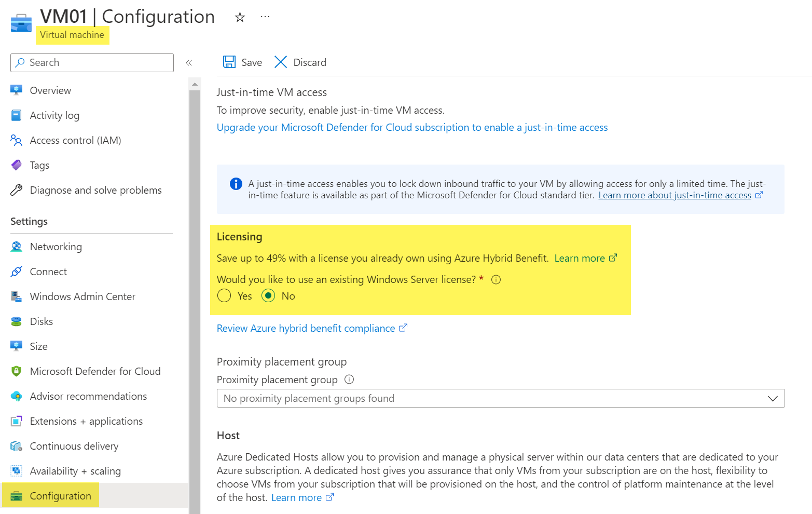The image size is (812, 514).
Task: Open Activity log from the sidebar
Action: tap(54, 115)
